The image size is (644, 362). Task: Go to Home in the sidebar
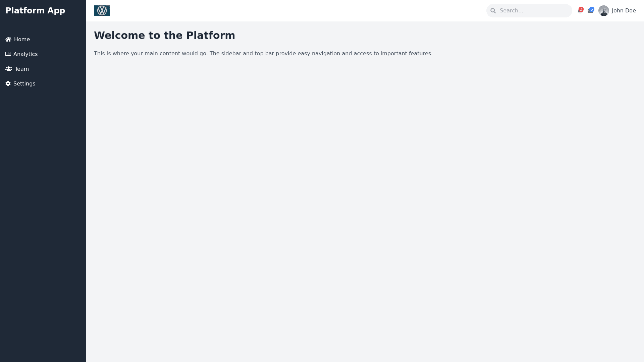[x=22, y=40]
